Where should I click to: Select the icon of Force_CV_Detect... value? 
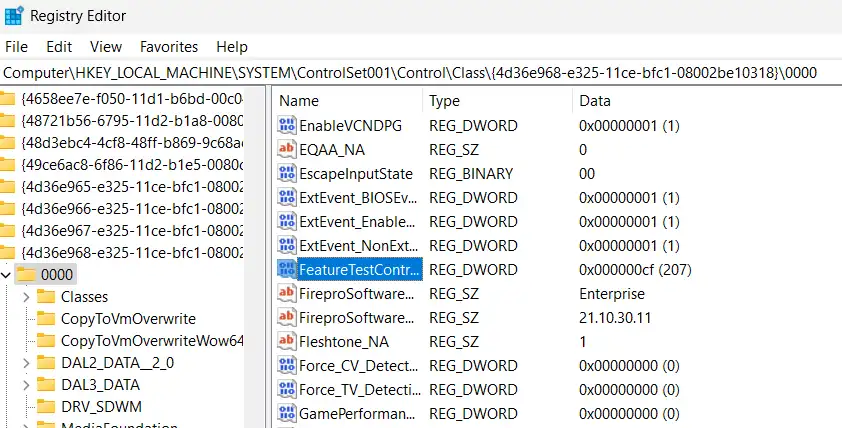click(x=287, y=366)
